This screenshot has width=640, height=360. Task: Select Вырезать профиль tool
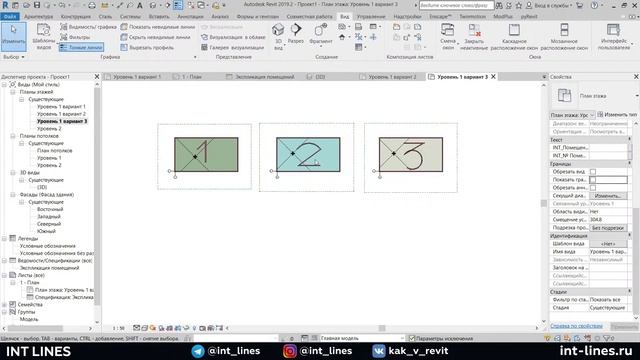pos(147,47)
